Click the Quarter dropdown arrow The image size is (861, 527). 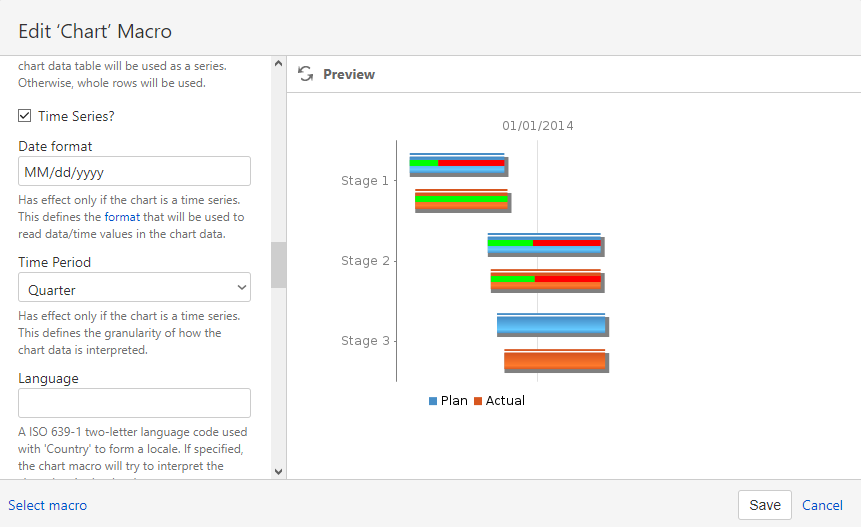(x=241, y=288)
